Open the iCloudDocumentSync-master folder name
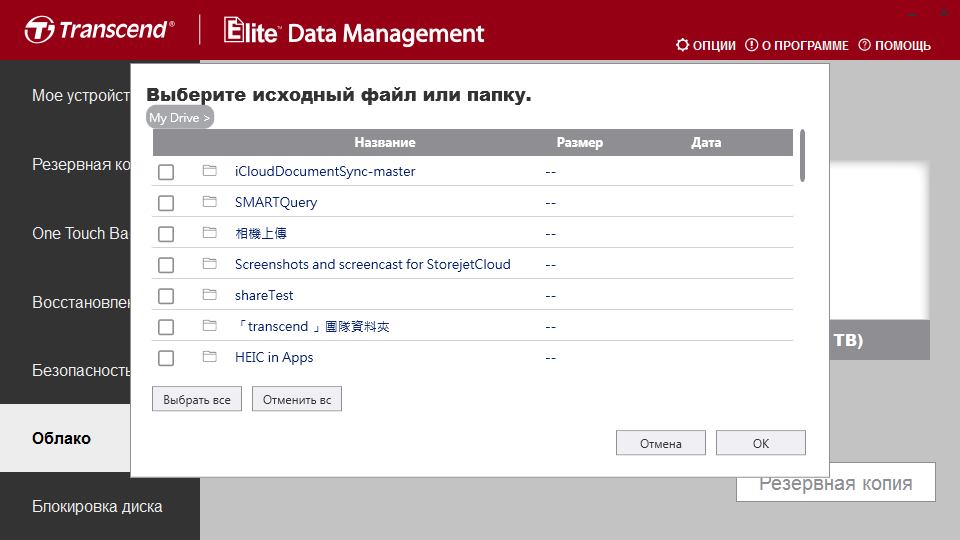Image resolution: width=960 pixels, height=540 pixels. tap(325, 171)
